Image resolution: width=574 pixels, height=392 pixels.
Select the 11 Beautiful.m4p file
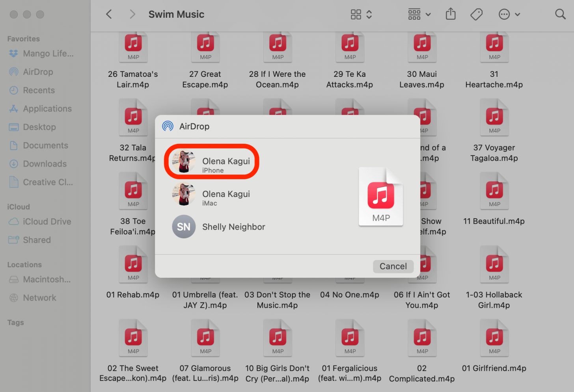click(494, 191)
